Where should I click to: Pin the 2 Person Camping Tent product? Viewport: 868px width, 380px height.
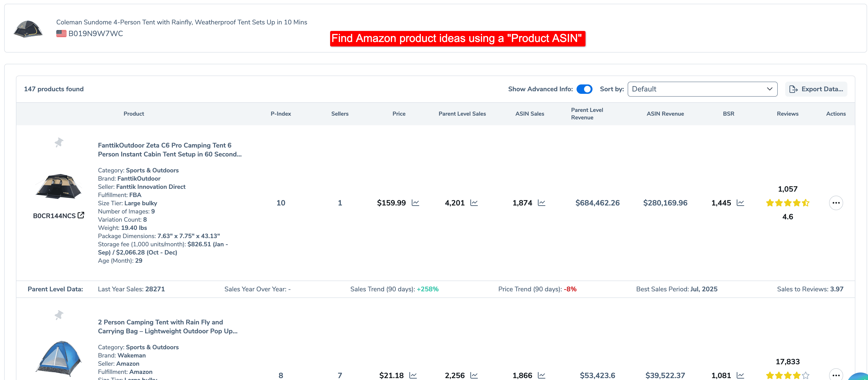(x=59, y=315)
